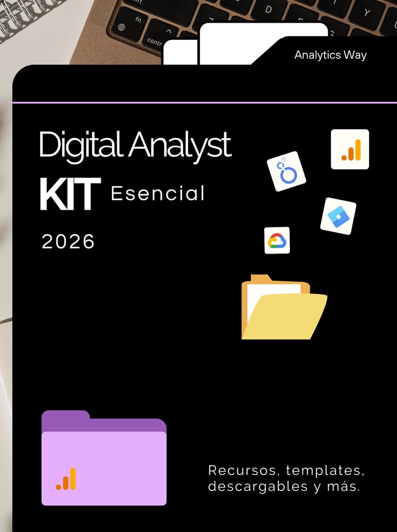Select the Analytics Way tab label

tap(330, 55)
